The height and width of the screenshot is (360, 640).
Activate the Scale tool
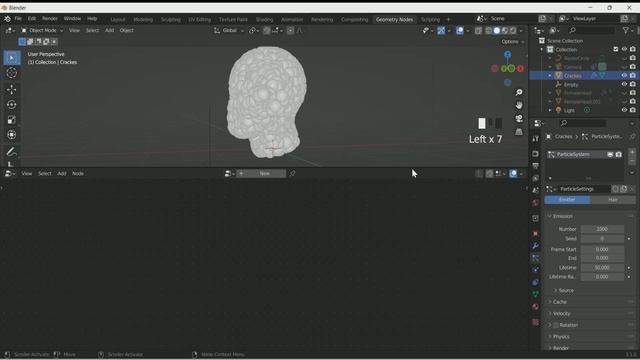11,120
